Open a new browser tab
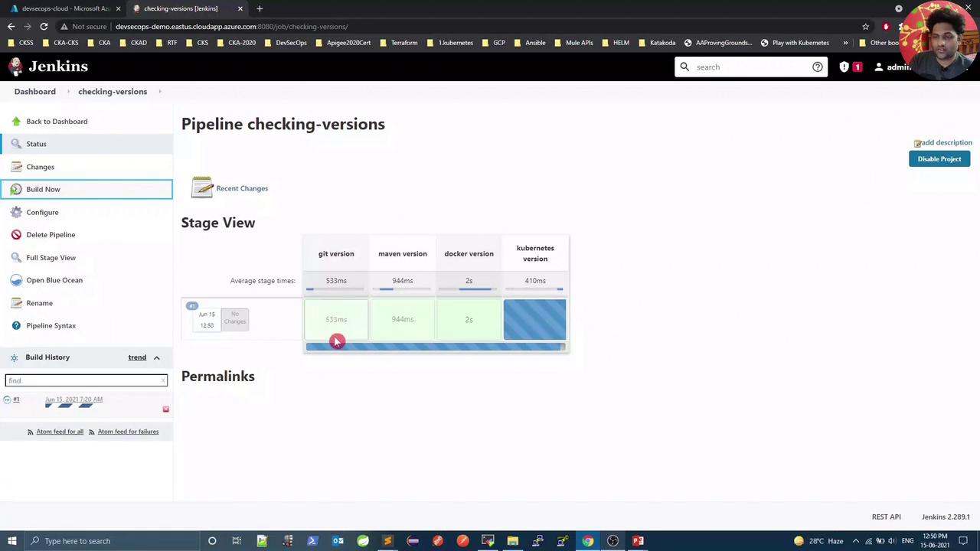The image size is (980, 551). (260, 8)
